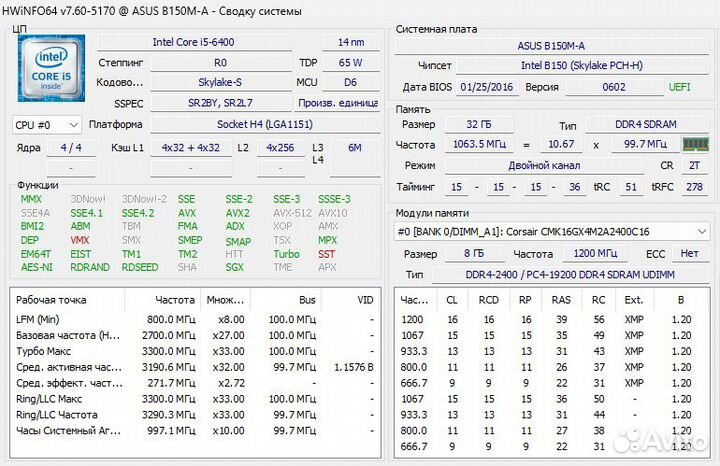Select the Сред. эффект. част... row
Viewport: 720px width, 466px height.
(195, 383)
